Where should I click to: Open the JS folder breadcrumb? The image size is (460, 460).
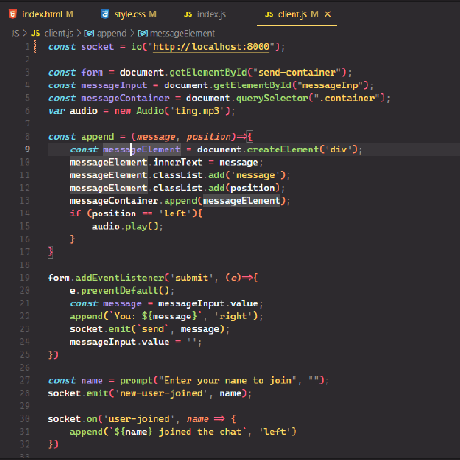(15, 33)
